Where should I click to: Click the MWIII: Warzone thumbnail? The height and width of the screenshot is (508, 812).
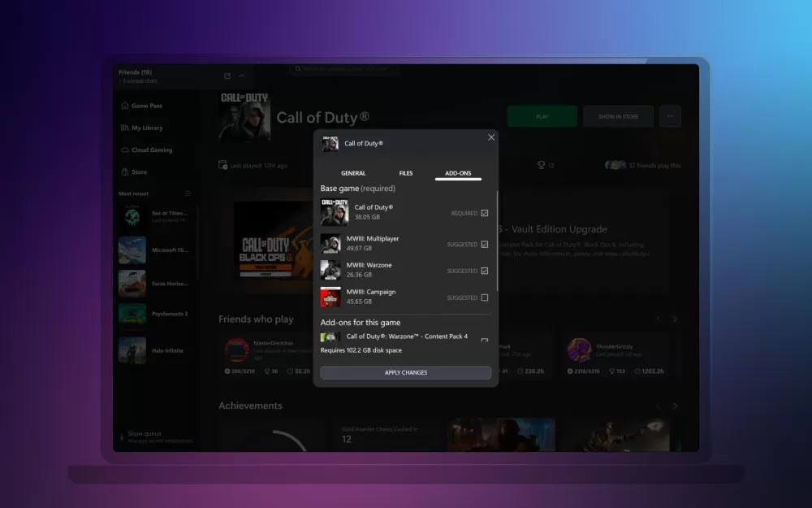coord(330,270)
